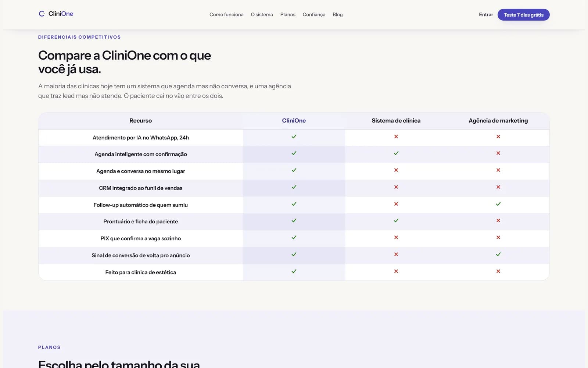The width and height of the screenshot is (588, 368).
Task: Click Agência de marketing X for Atendimento por IA
Action: click(x=498, y=137)
